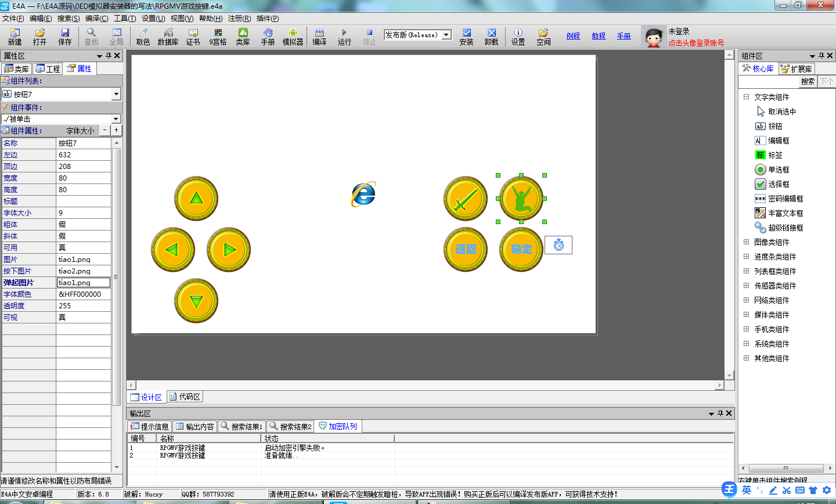Open the 组件事件 被单击 dropdown

click(x=116, y=119)
